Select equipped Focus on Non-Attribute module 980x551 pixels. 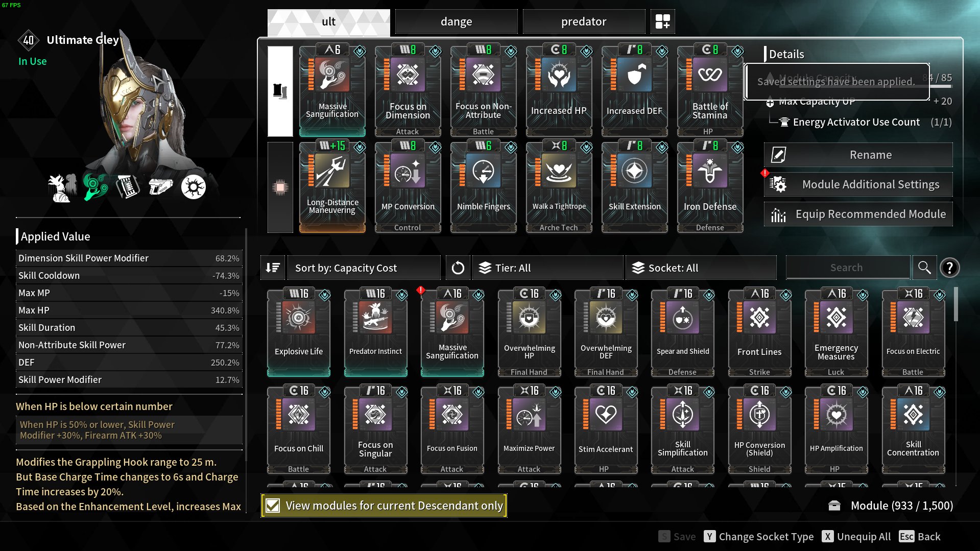tap(484, 90)
